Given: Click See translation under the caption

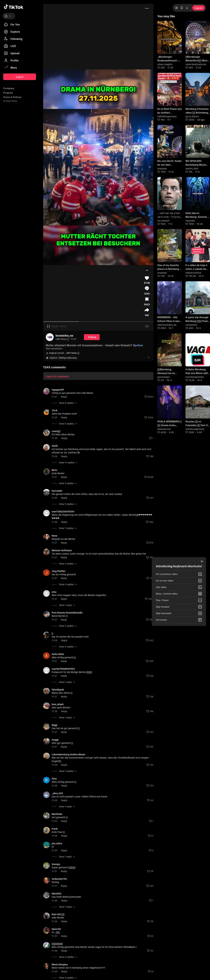Looking at the screenshot, I should pyautogui.click(x=54, y=349).
